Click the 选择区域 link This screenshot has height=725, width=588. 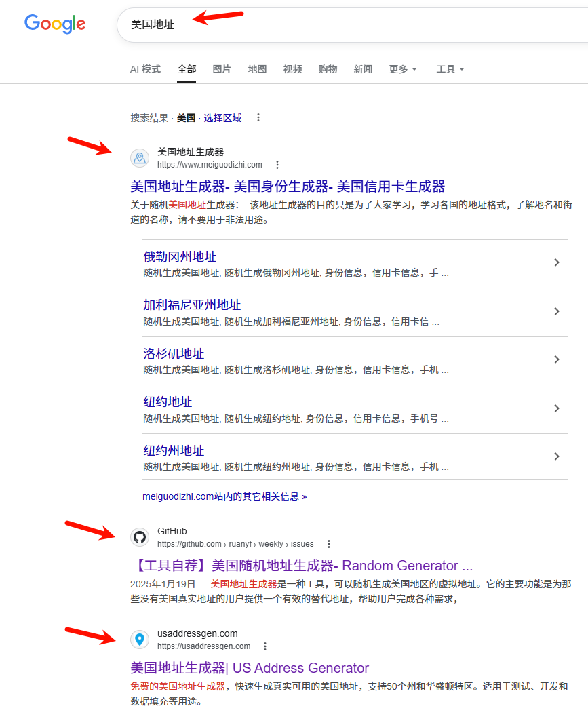223,118
